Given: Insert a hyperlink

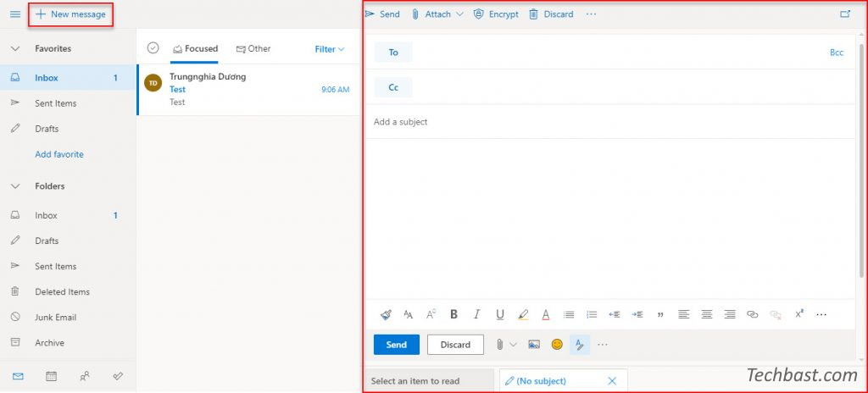Looking at the screenshot, I should [753, 314].
